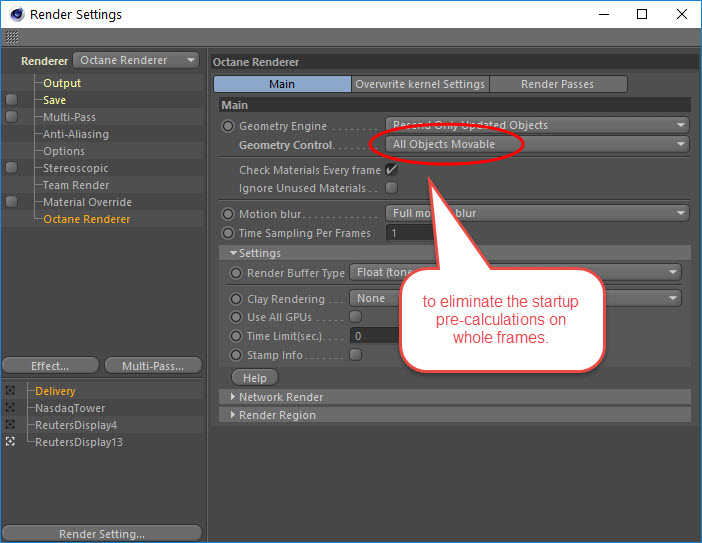This screenshot has height=543, width=702.
Task: Expand the Render Region section
Action: click(232, 415)
